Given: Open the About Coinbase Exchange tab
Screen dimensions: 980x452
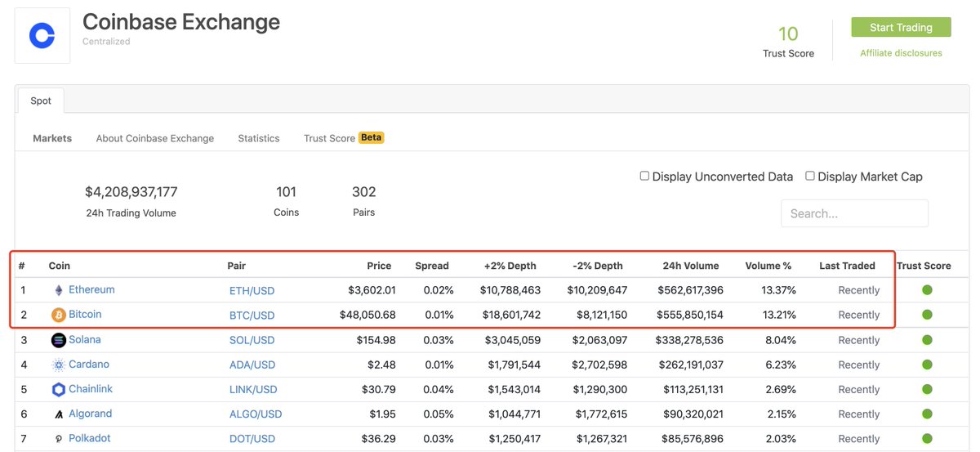Looking at the screenshot, I should pyautogui.click(x=155, y=138).
